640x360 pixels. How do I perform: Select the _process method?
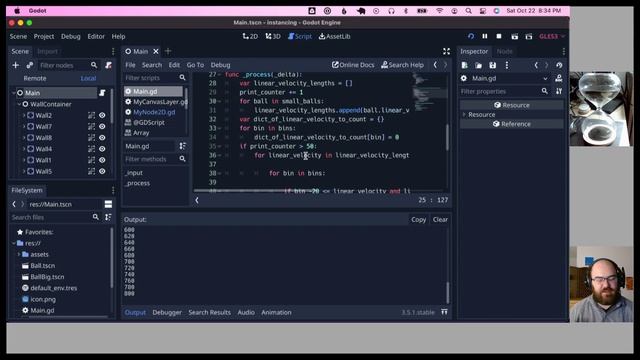point(138,183)
